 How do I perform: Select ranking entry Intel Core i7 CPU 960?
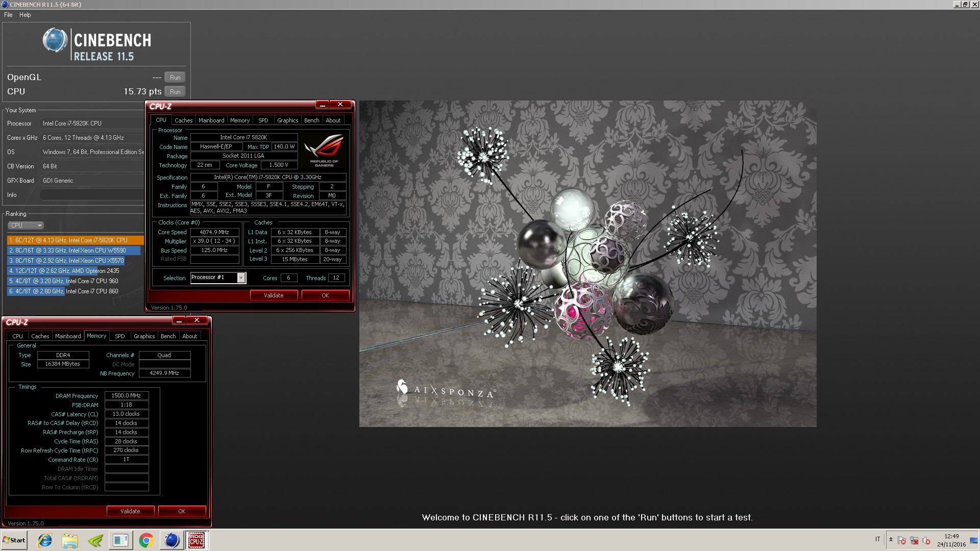[x=63, y=281]
